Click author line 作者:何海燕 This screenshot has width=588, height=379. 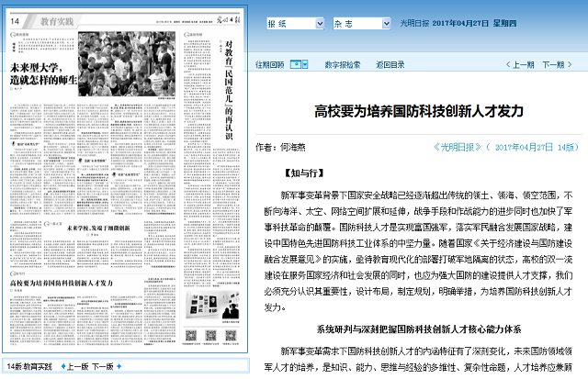click(x=280, y=147)
